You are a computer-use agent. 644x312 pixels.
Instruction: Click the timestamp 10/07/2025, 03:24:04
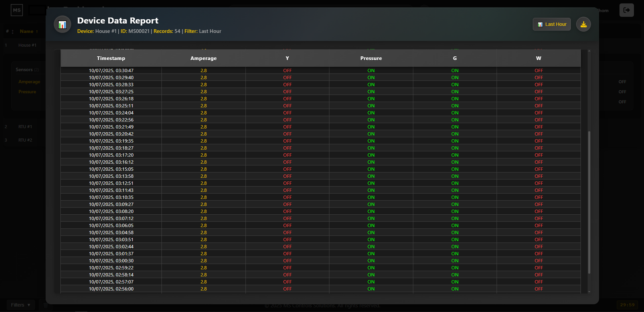click(111, 113)
